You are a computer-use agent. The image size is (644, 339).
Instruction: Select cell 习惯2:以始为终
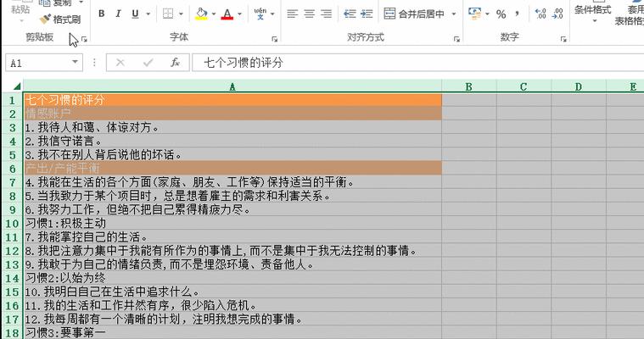pyautogui.click(x=232, y=278)
